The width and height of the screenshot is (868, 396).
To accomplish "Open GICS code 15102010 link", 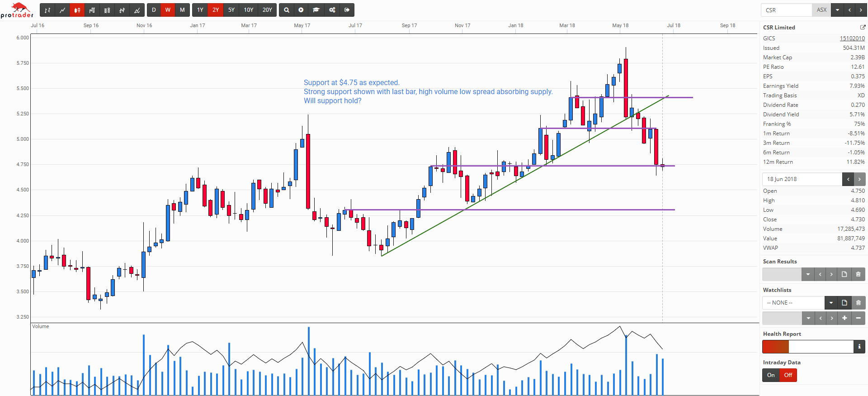I will coord(852,38).
